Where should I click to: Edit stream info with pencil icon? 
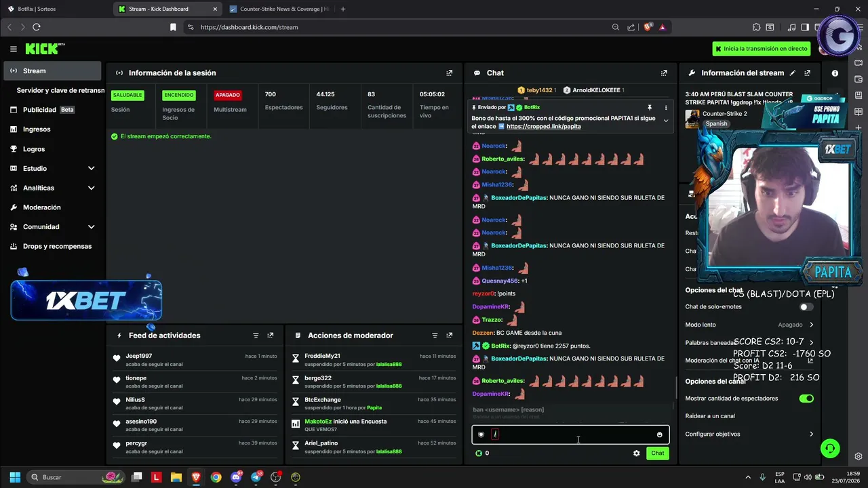pyautogui.click(x=792, y=73)
